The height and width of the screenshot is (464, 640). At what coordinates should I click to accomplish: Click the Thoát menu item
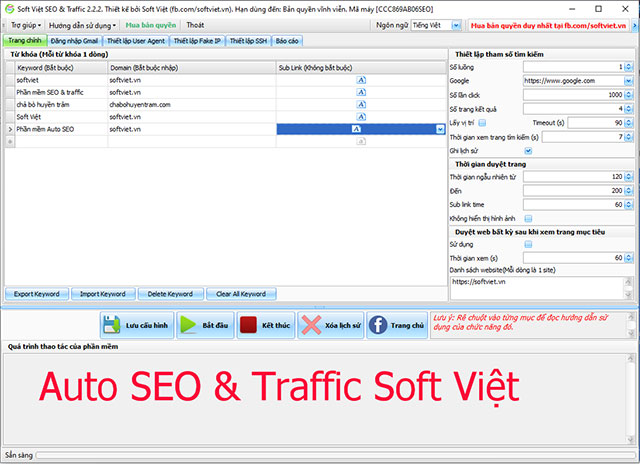[195, 25]
